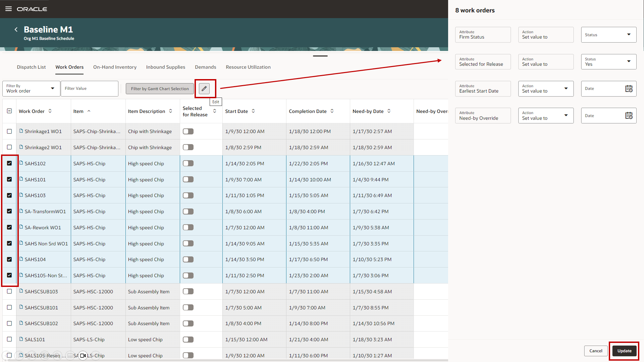644x362 pixels.
Task: Check the Shrinkage1 WO1 row checkbox
Action: coord(9,131)
